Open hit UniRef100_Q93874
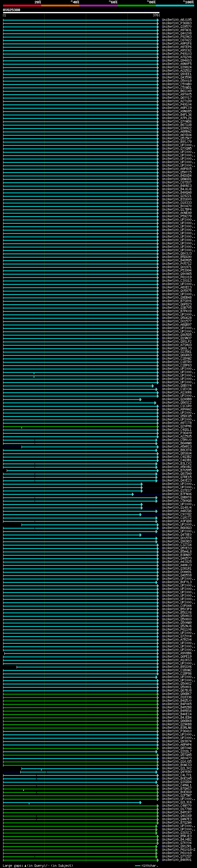The width and height of the screenshot is (197, 868). (177, 741)
